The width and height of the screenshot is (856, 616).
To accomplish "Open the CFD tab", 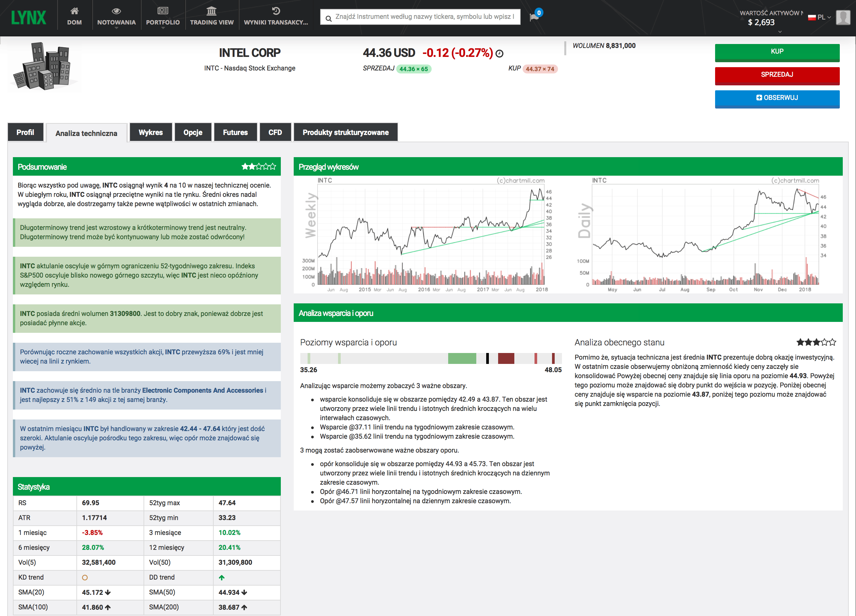I will click(275, 132).
